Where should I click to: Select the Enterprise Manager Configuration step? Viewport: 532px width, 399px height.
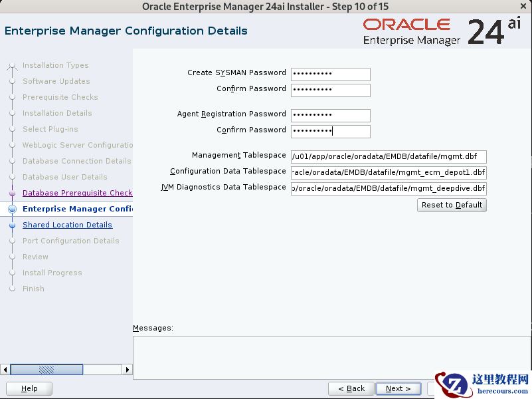coord(77,209)
